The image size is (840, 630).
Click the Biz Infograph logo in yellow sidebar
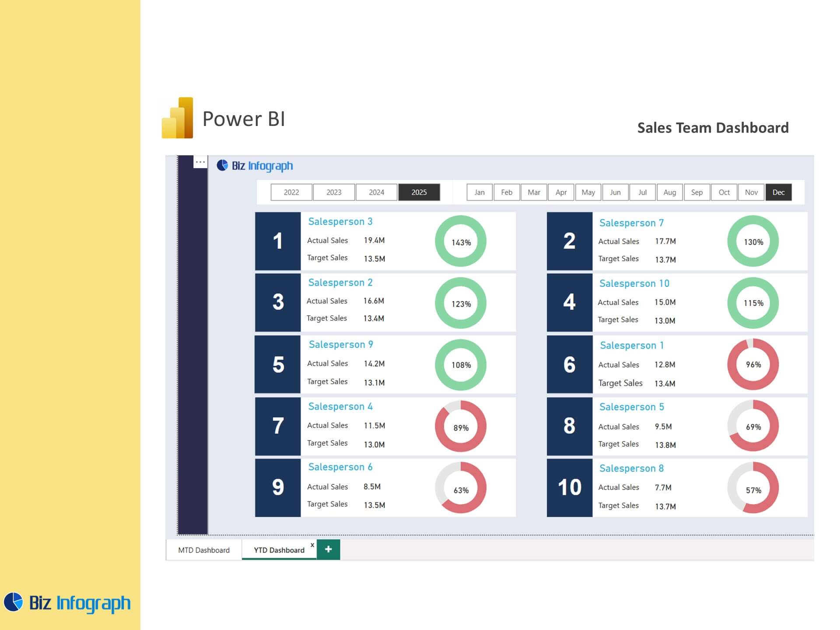67,603
